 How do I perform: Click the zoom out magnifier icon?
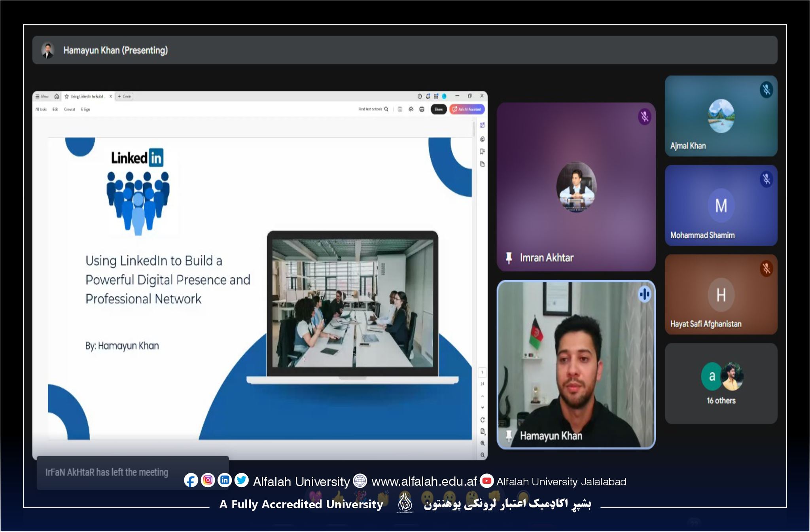click(x=482, y=455)
